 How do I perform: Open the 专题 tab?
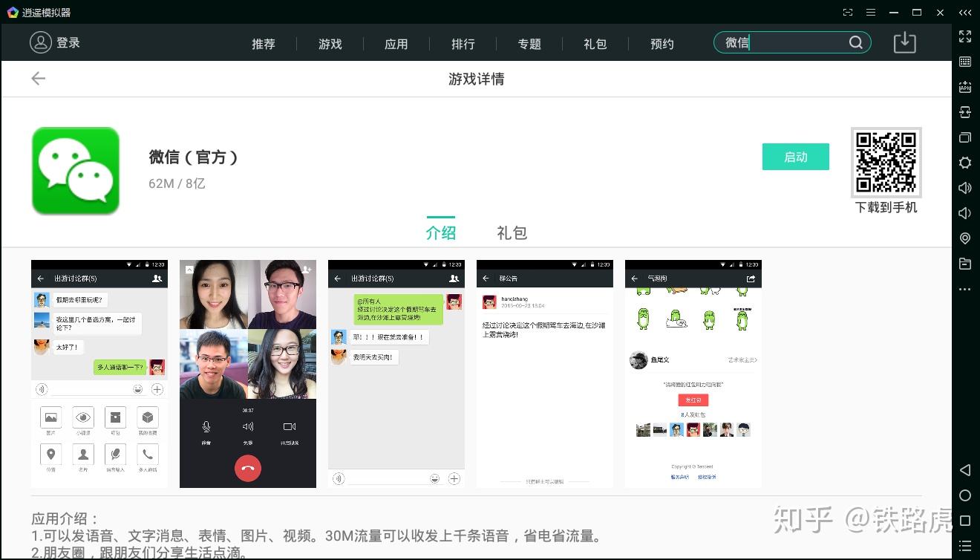point(529,44)
